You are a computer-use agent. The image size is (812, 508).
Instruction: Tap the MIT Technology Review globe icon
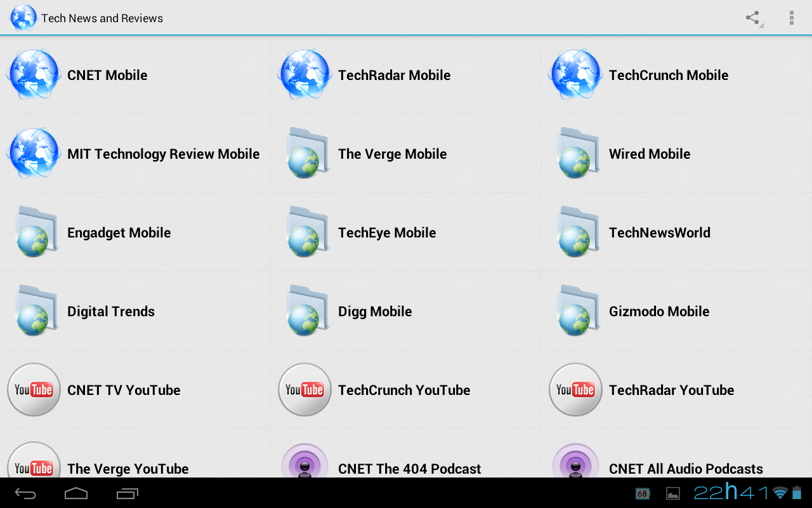pos(34,154)
